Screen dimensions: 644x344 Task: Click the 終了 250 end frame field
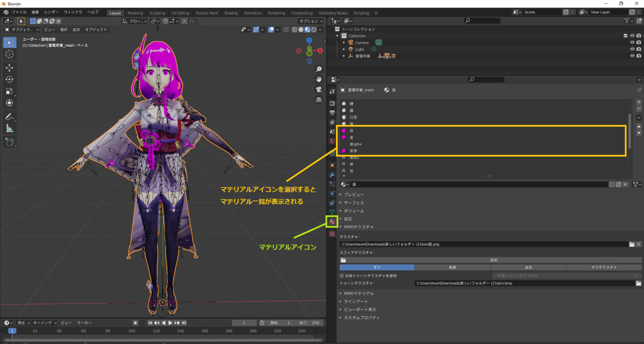[x=310, y=323]
